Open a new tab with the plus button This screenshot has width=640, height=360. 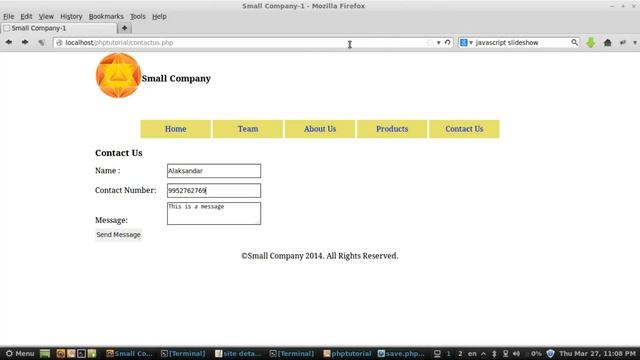point(124,28)
